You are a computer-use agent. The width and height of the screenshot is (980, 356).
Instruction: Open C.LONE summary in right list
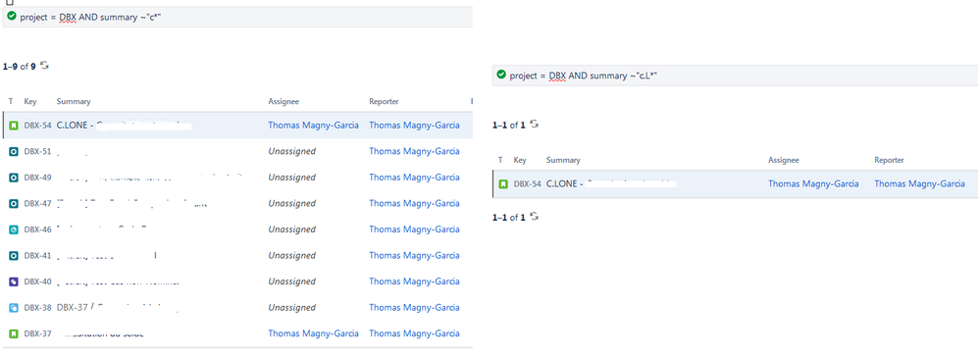(x=610, y=183)
